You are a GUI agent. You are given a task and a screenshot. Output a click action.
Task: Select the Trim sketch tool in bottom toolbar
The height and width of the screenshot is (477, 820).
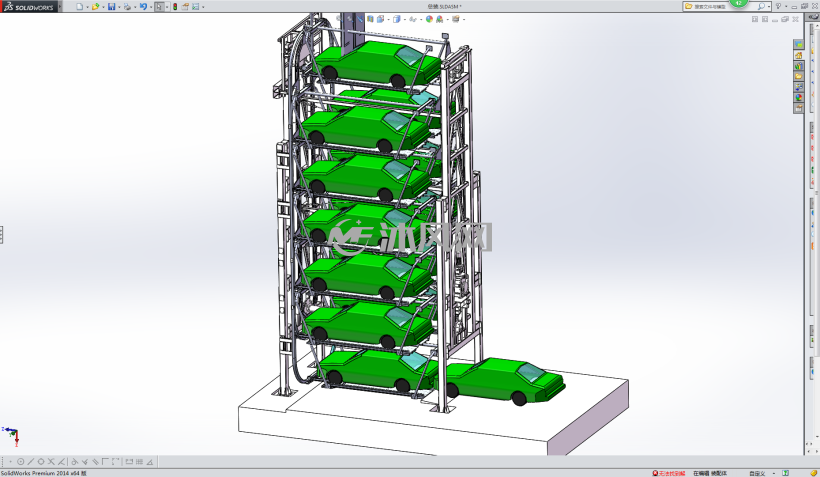pos(51,462)
